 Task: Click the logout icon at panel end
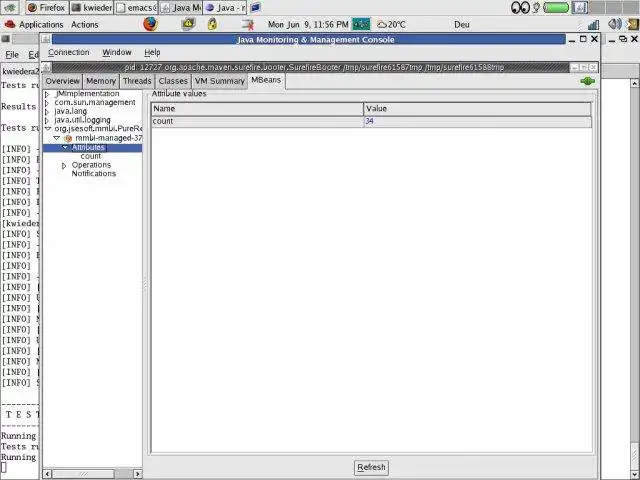pos(633,24)
